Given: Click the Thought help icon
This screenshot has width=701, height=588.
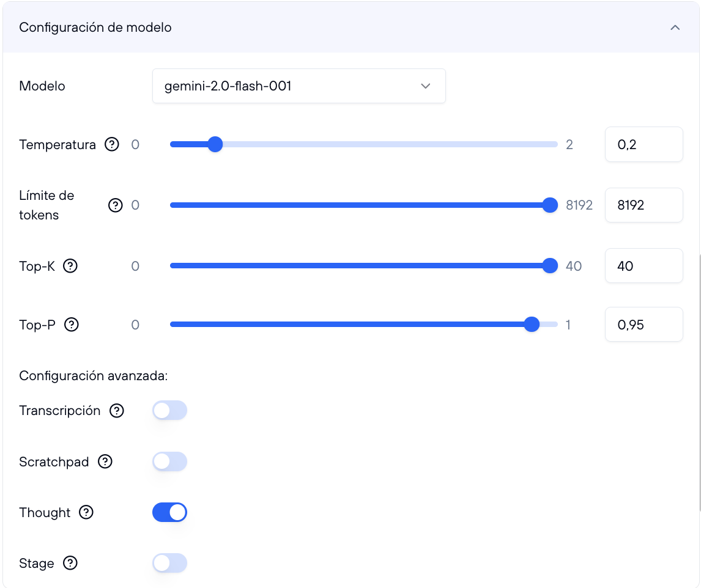Looking at the screenshot, I should [85, 512].
